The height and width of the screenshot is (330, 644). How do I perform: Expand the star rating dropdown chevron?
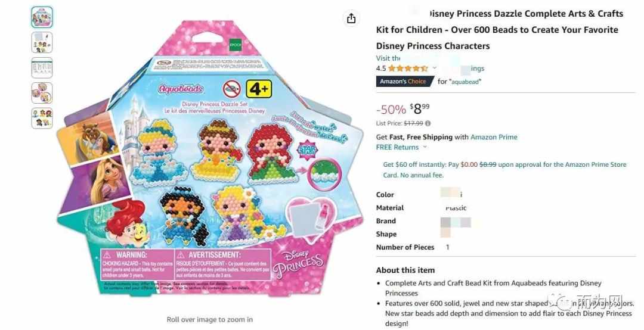click(435, 68)
